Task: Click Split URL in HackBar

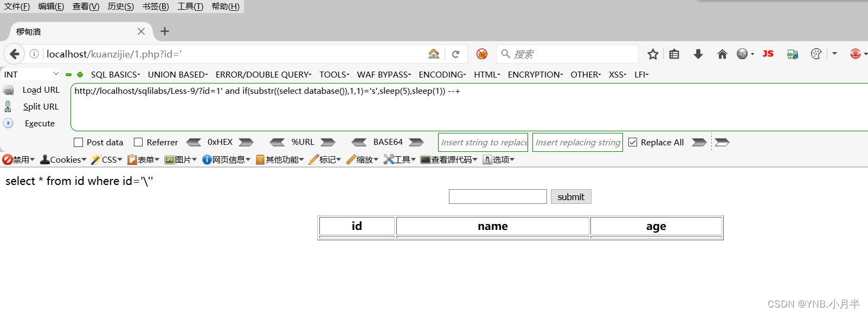Action: pyautogui.click(x=41, y=107)
